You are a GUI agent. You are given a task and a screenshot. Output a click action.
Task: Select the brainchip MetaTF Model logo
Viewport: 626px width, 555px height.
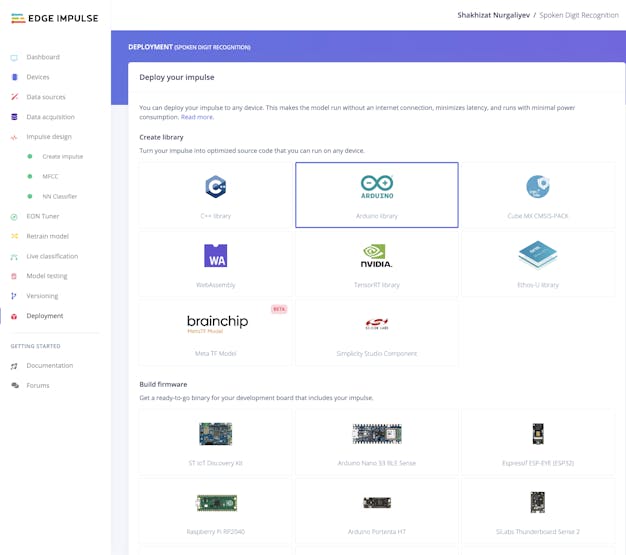pos(218,323)
